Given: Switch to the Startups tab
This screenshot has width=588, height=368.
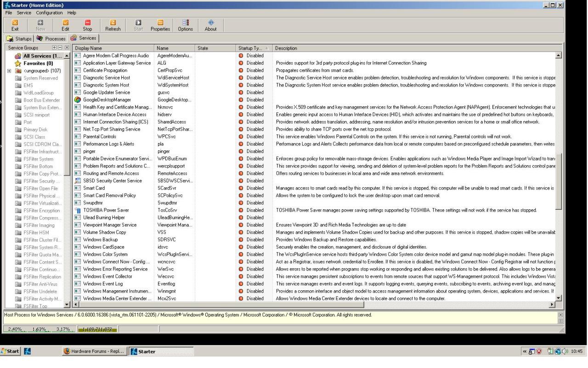Looking at the screenshot, I should [19, 39].
